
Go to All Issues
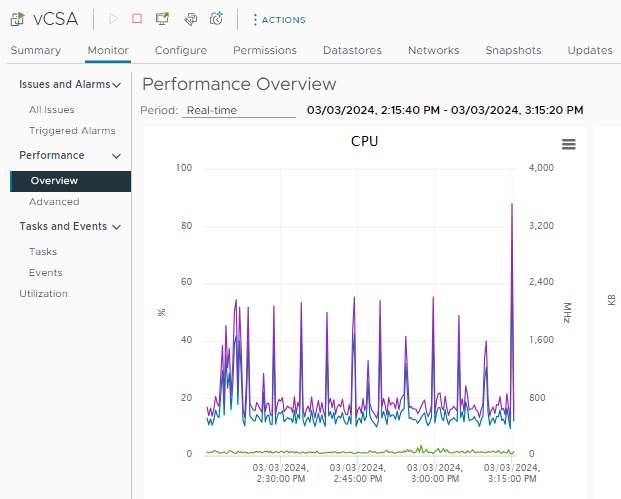click(x=51, y=110)
